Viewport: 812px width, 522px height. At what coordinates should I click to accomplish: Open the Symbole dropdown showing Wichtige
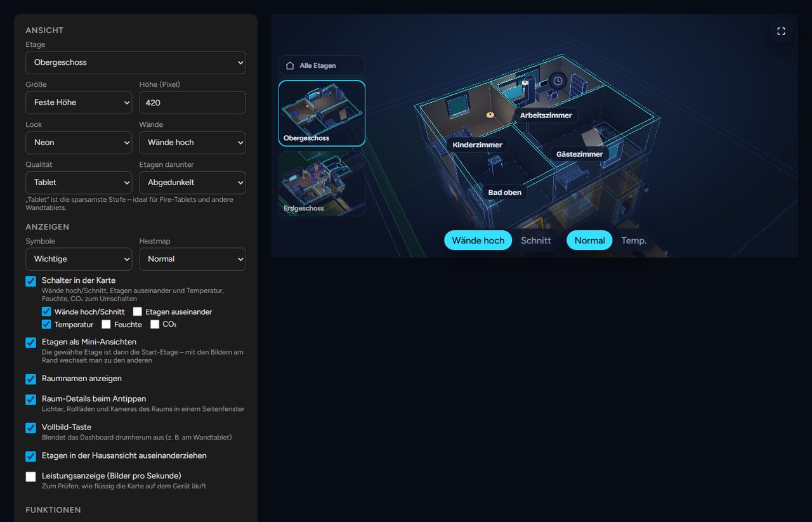click(79, 259)
